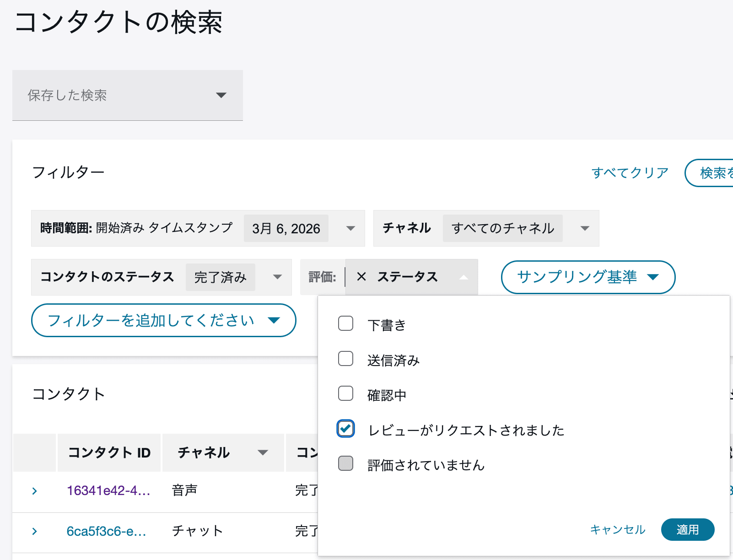Uncheck レビューがリクエストされました
This screenshot has height=560, width=733.
pos(345,429)
